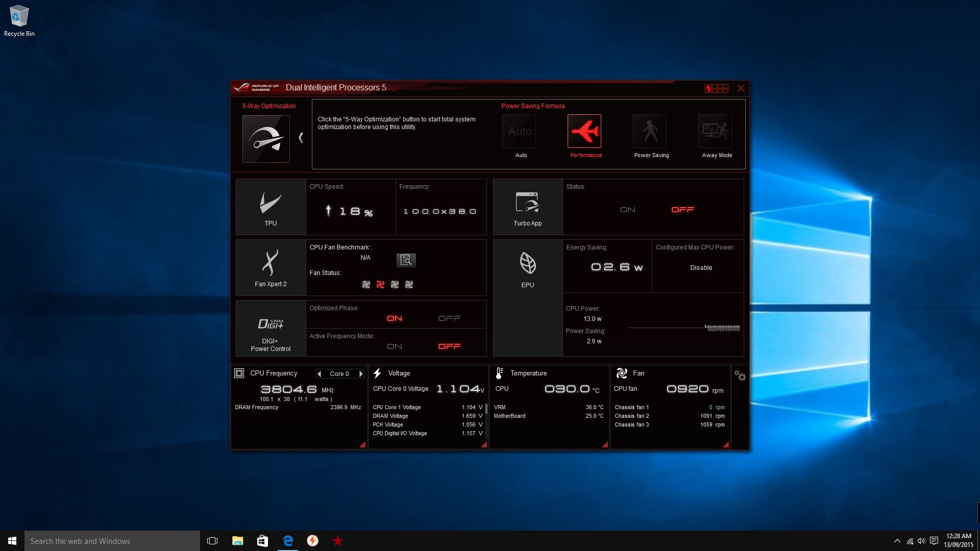Open the volume control in system tray
The image size is (980, 551).
[x=921, y=541]
